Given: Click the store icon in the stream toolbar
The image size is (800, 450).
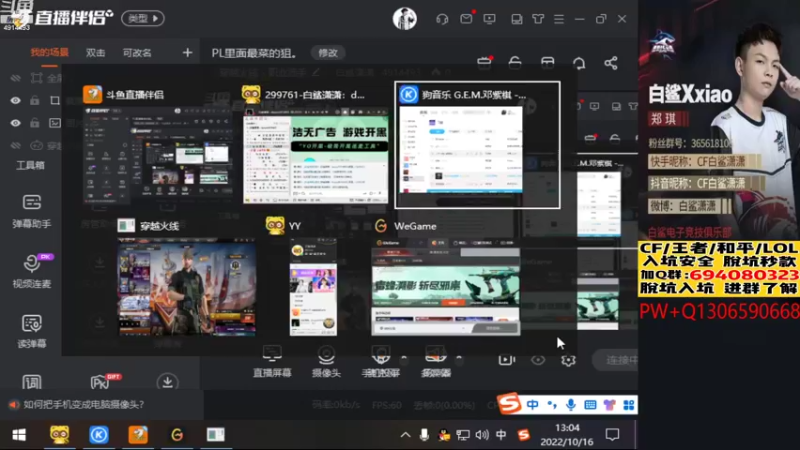Looking at the screenshot, I should pos(547,63).
